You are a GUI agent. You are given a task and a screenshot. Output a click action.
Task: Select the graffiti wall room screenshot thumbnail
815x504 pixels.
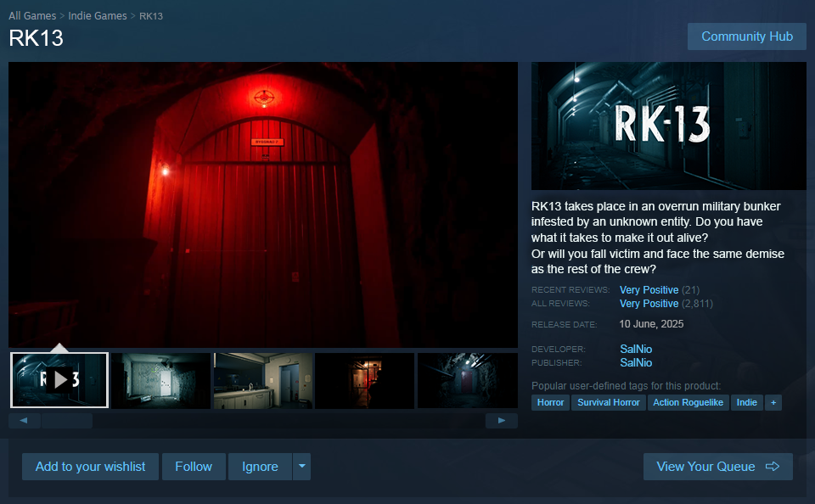(x=161, y=381)
